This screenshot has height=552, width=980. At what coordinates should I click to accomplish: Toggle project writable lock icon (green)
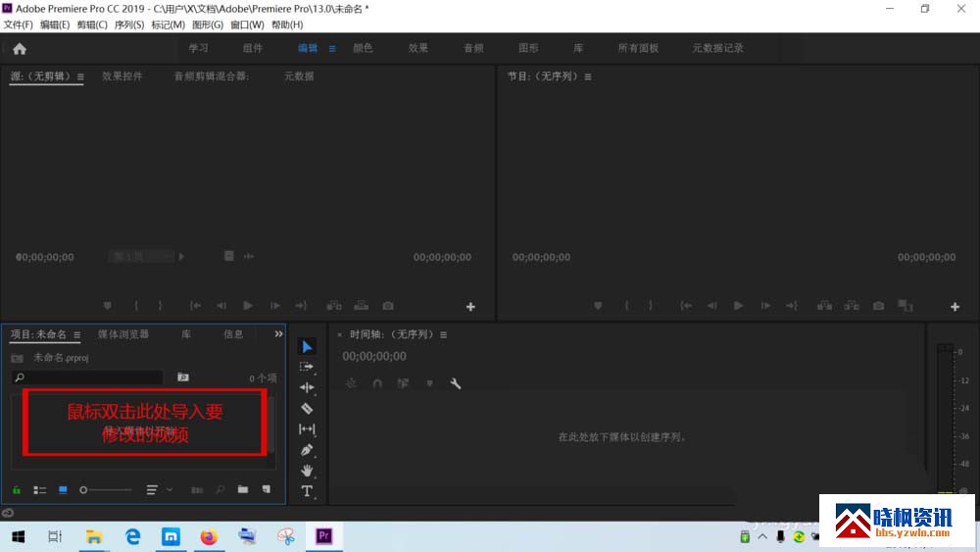click(x=17, y=490)
